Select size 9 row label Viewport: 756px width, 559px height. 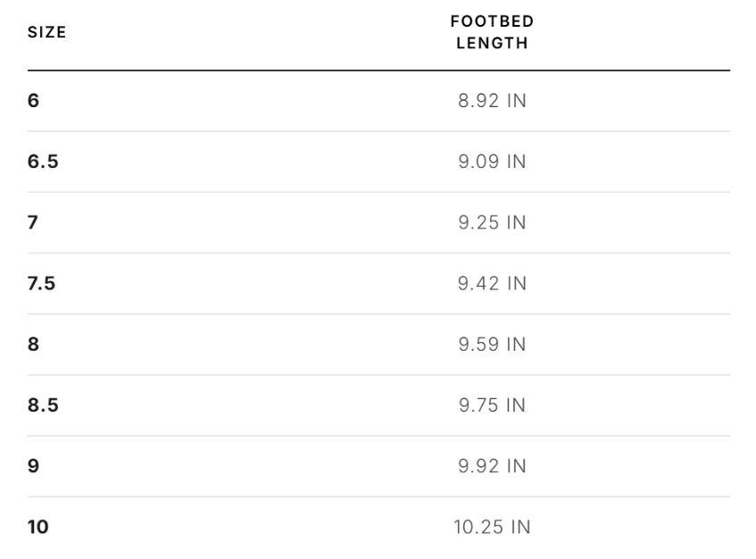pyautogui.click(x=33, y=466)
